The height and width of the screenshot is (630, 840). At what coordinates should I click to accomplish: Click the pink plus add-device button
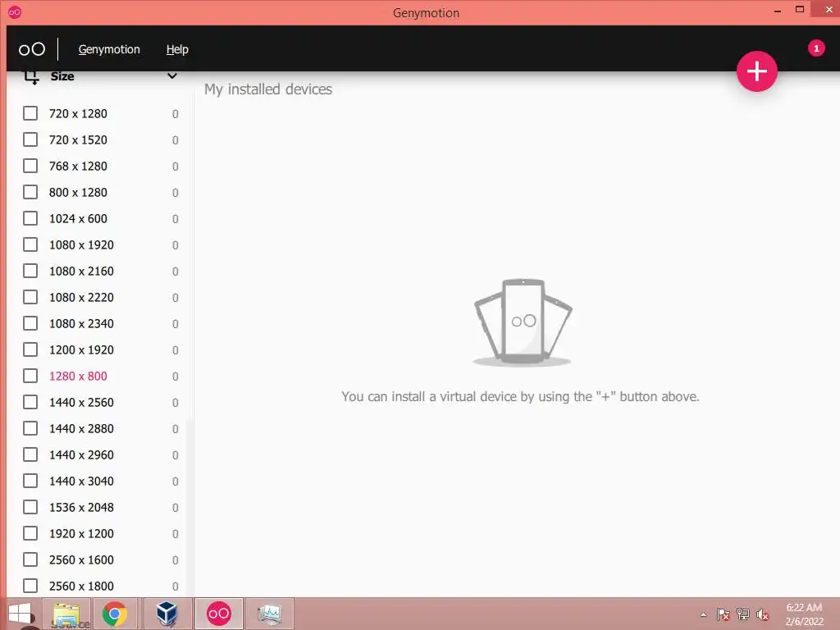coord(756,71)
